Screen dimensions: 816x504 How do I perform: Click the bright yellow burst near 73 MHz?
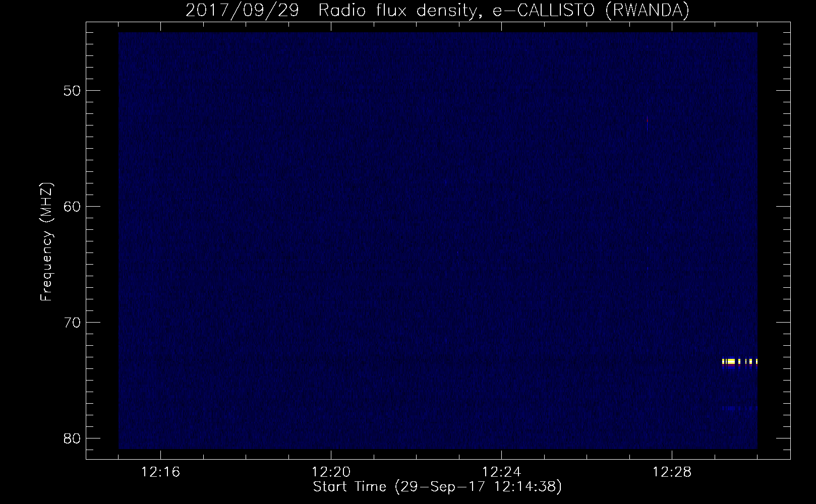[740, 361]
